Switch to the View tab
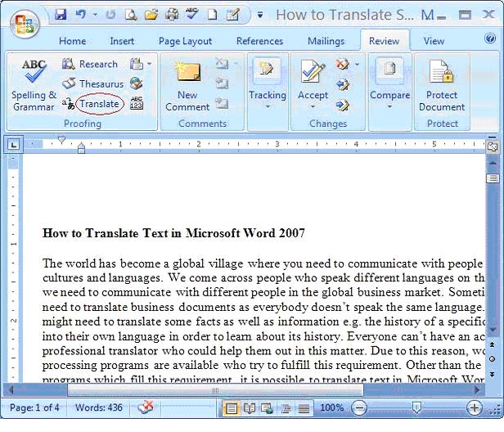This screenshot has width=504, height=432. click(434, 41)
